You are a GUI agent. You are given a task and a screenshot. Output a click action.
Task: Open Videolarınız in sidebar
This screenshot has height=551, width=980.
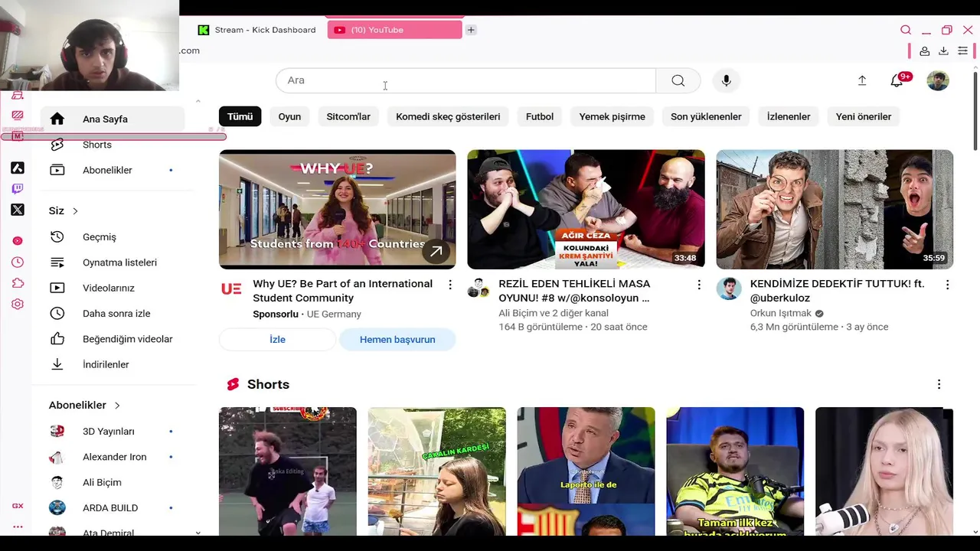pyautogui.click(x=113, y=288)
